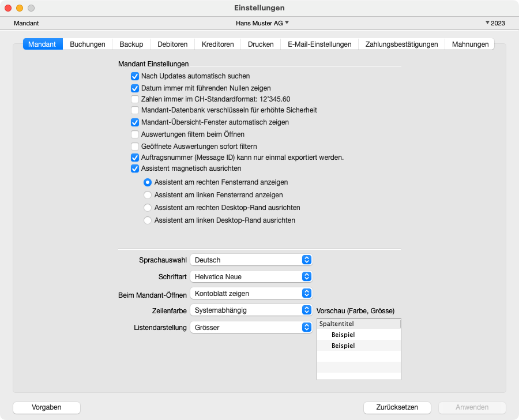Open the Hans Muster AG mandant dropdown
The height and width of the screenshot is (420, 519).
[x=262, y=23]
